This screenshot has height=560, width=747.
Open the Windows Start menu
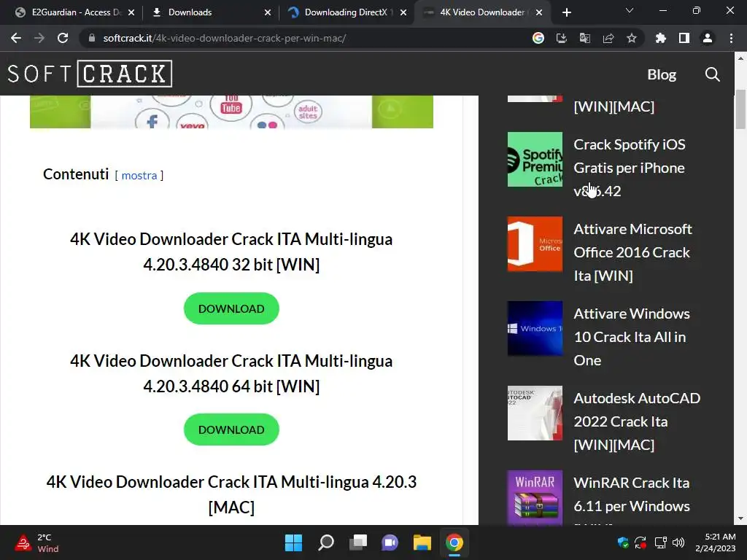(x=293, y=542)
